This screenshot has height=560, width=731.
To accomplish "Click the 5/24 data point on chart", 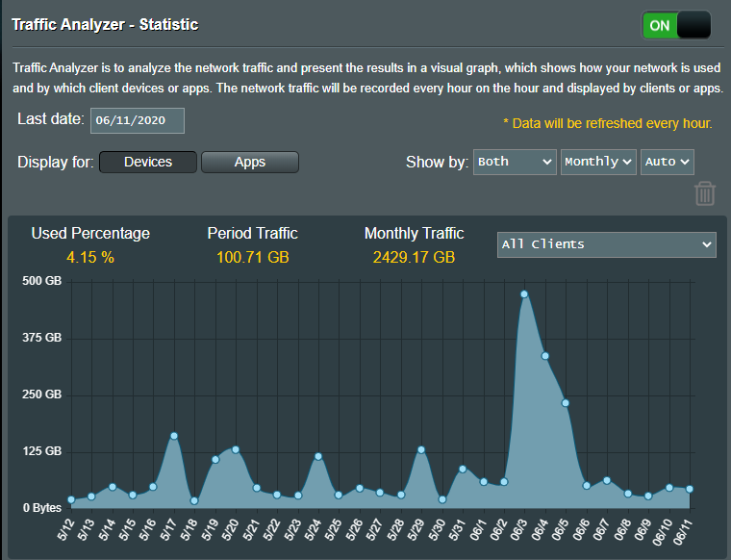I will (318, 456).
